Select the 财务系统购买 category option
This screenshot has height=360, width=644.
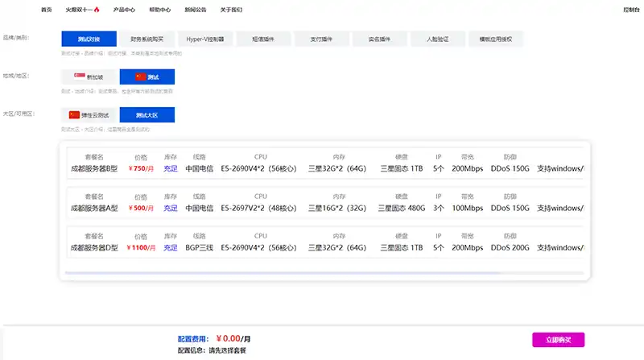(x=147, y=39)
